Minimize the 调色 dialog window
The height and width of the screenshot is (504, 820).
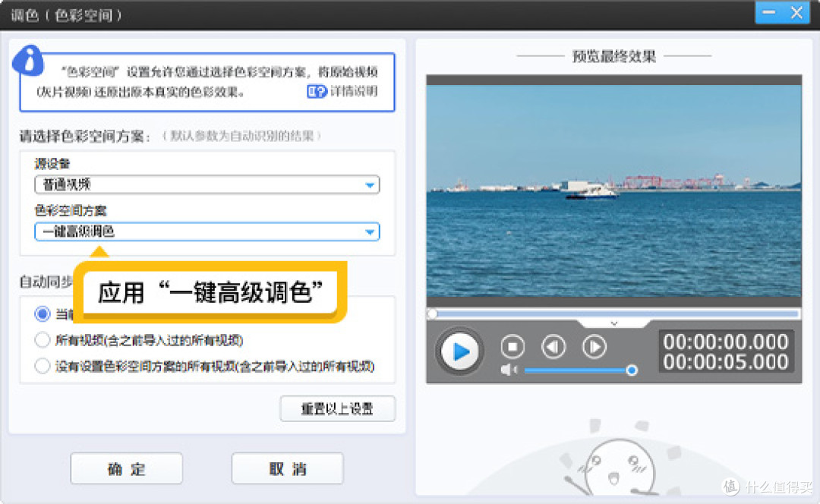pos(768,13)
